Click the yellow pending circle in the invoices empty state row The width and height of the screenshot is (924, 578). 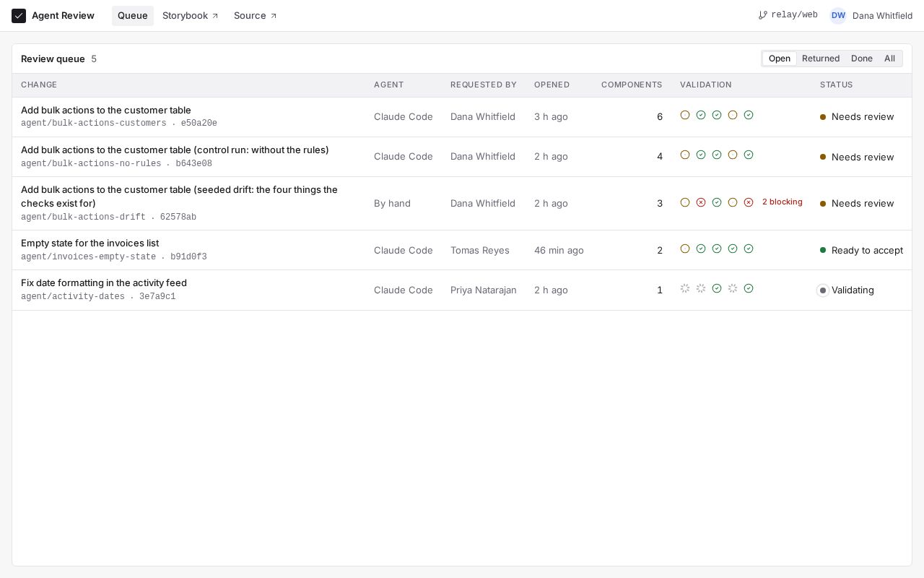[x=685, y=249]
